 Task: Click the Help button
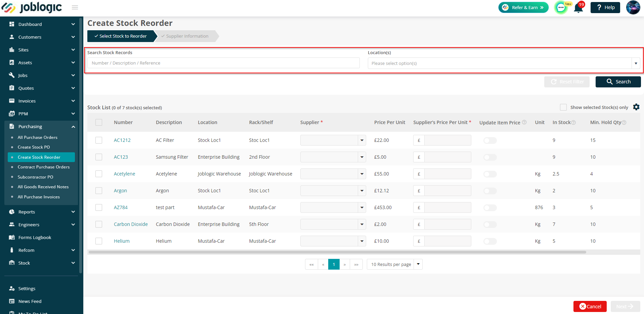[605, 7]
